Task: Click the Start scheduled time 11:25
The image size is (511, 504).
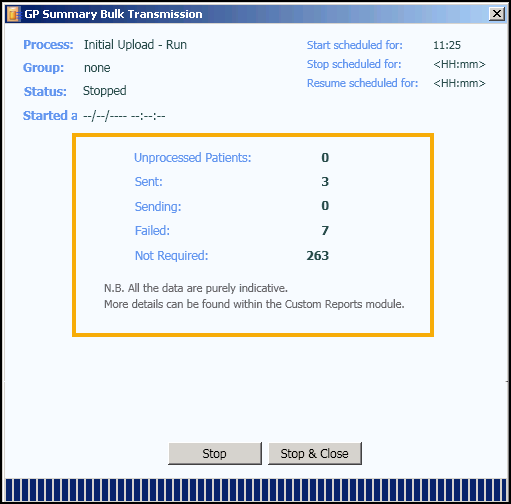Action: [447, 45]
